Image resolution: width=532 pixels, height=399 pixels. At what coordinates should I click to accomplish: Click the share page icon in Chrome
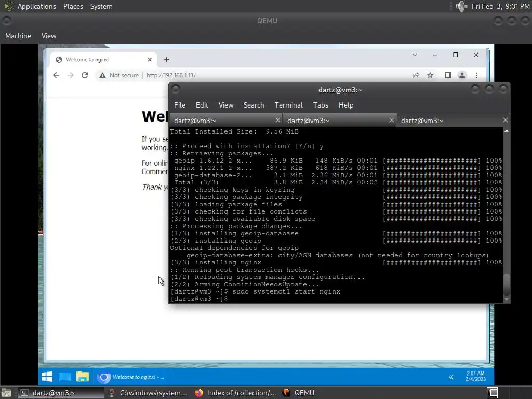(416, 75)
